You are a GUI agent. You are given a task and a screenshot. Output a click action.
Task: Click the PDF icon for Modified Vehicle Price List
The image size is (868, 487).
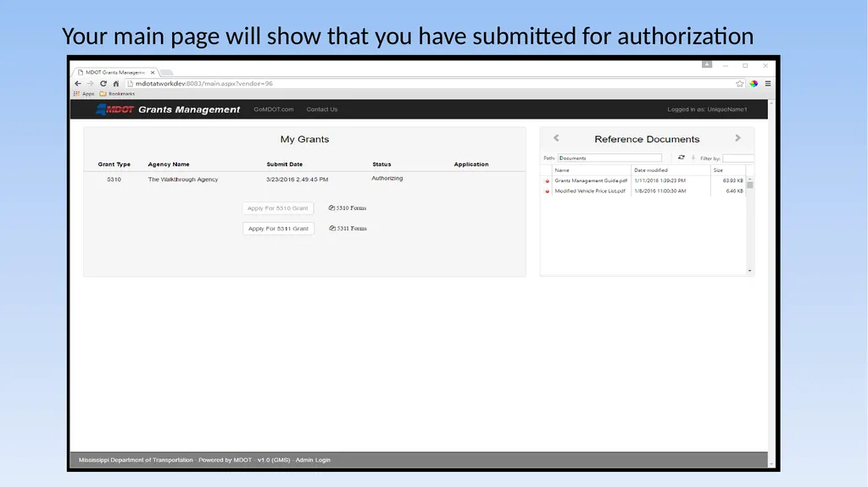tap(548, 191)
